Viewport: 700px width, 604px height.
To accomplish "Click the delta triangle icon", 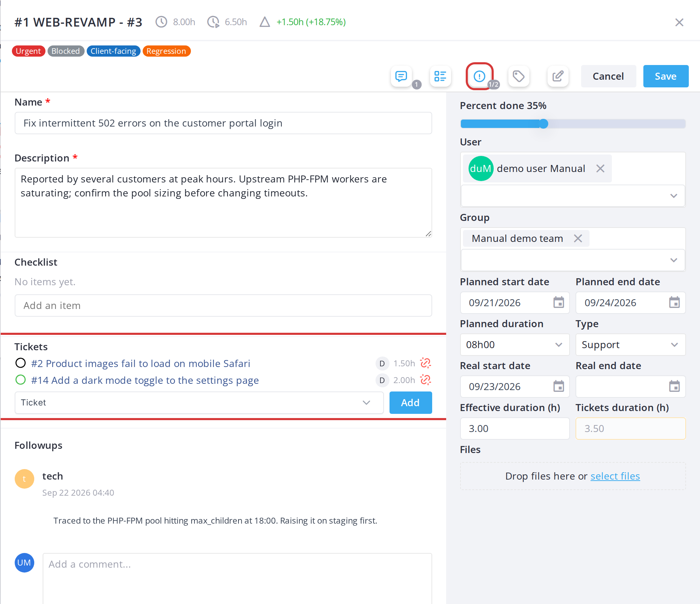I will 265,22.
